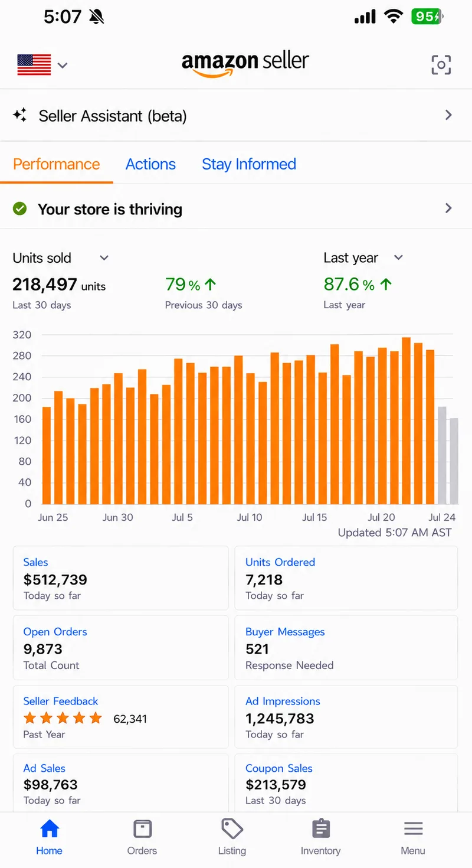
Task: Select the first orange bar, Jun 25
Action: (x=47, y=455)
